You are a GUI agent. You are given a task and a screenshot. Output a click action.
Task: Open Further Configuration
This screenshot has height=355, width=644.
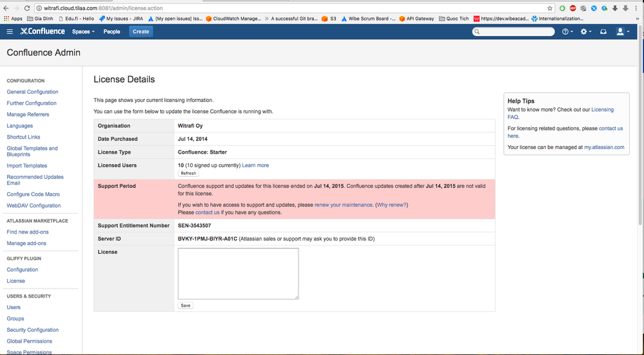(x=32, y=103)
